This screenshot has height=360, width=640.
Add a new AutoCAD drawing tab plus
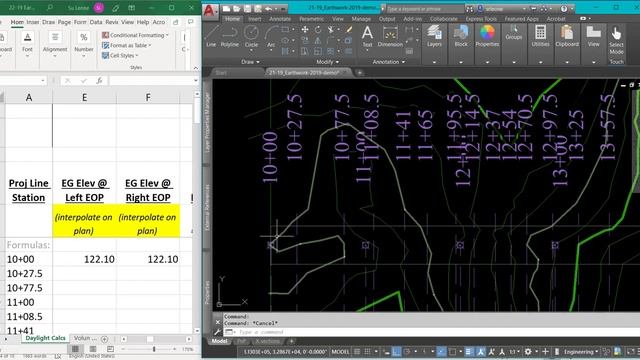pos(360,73)
